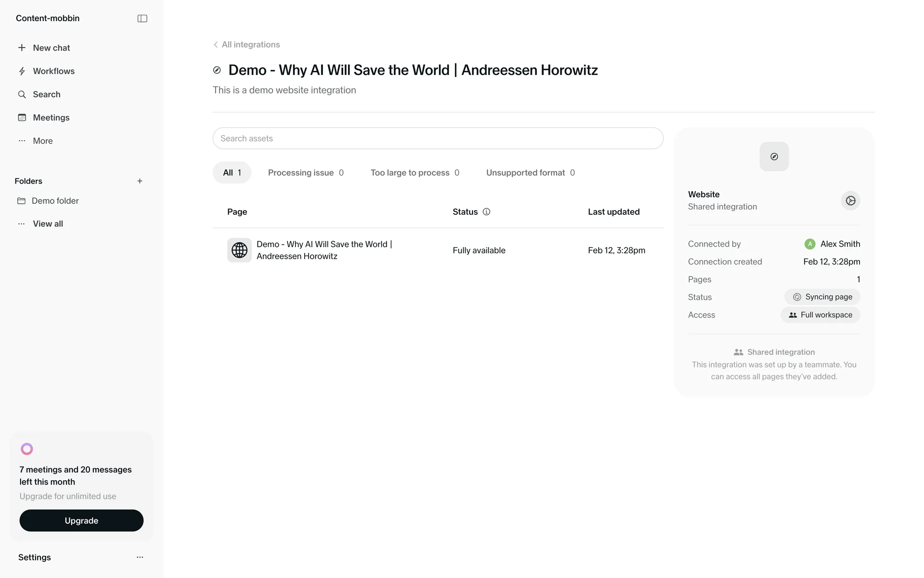Click the Upgrade button
Viewport: 924px width, 578px height.
[x=81, y=521]
